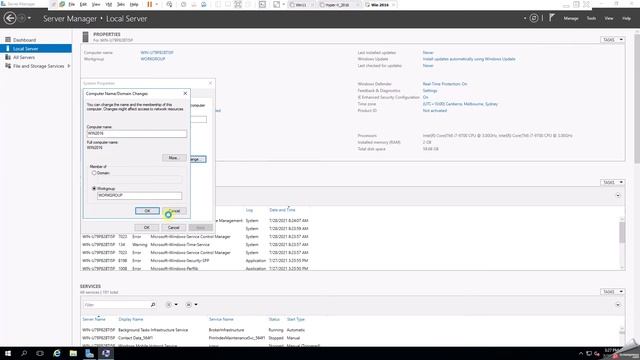Sort services by Display Name column
Viewport: 640px width, 360px height.
click(131, 319)
